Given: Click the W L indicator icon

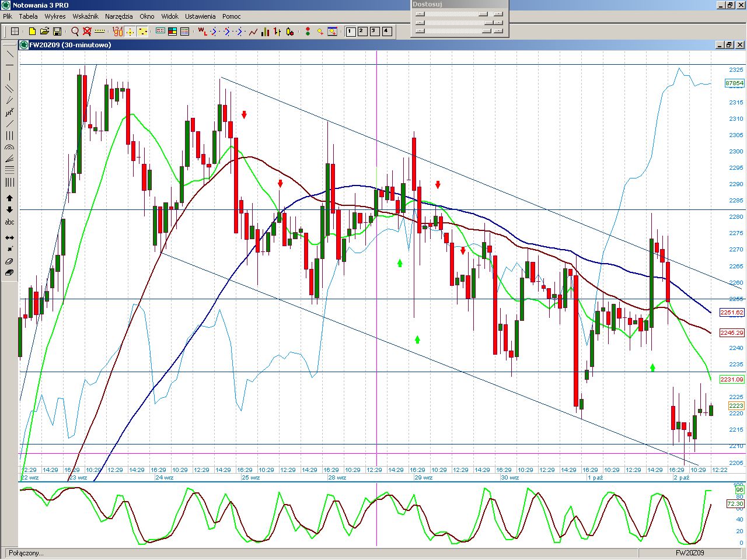Looking at the screenshot, I should tap(202, 32).
